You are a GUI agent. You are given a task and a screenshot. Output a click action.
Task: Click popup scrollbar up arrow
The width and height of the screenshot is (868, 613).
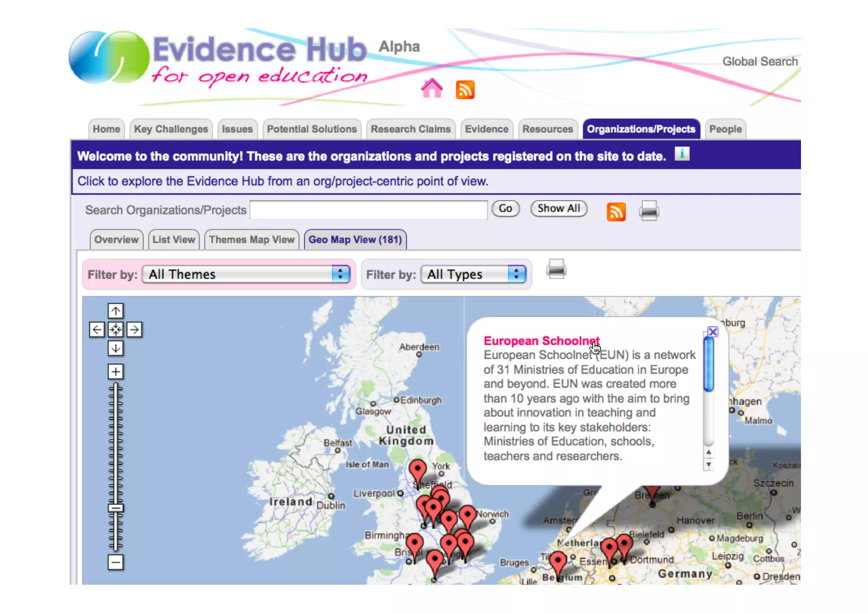708,452
